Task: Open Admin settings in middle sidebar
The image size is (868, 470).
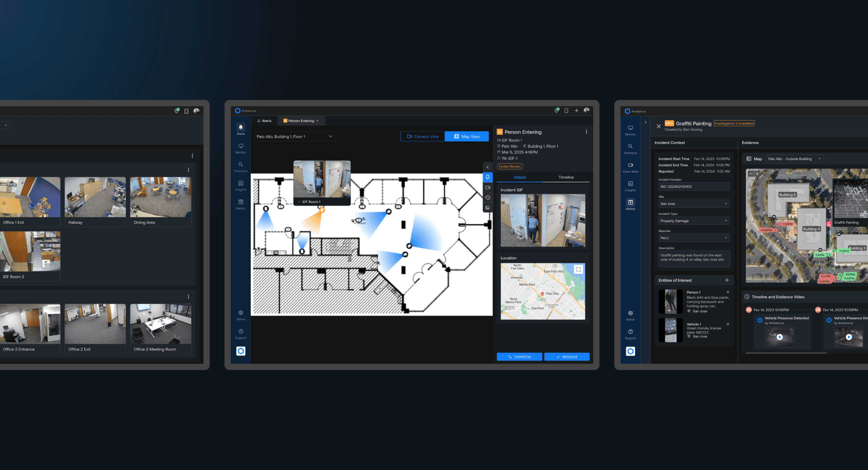Action: coord(241,315)
